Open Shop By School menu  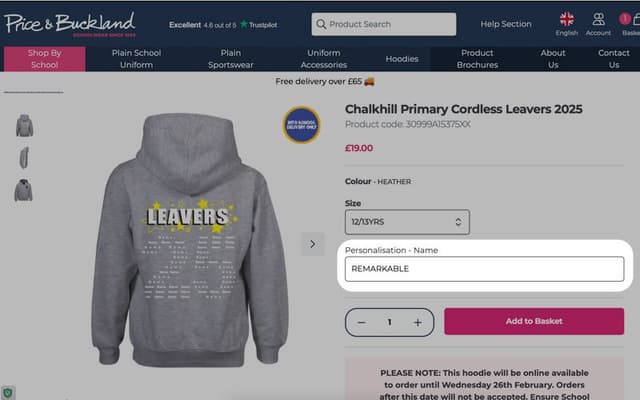(44, 59)
